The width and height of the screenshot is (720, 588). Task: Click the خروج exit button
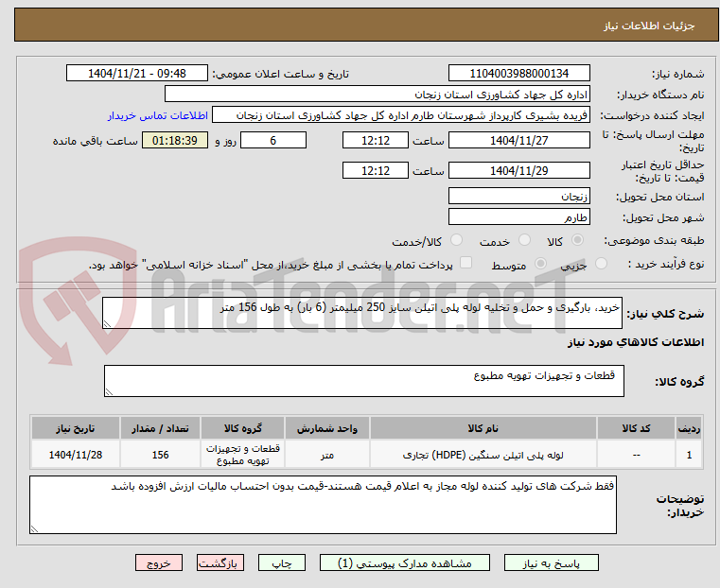(x=159, y=562)
